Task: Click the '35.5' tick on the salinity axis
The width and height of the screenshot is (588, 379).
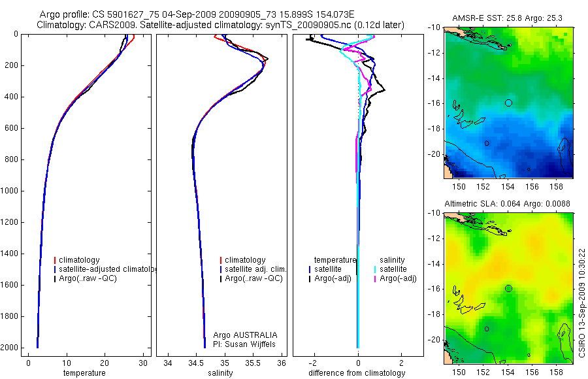Action: tap(253, 363)
